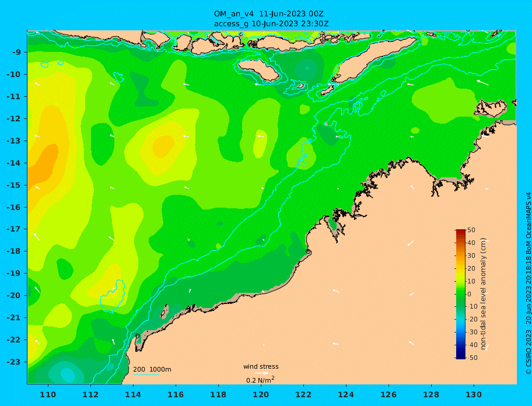Click the longitude label 124
This screenshot has width=532, height=406.
click(346, 394)
